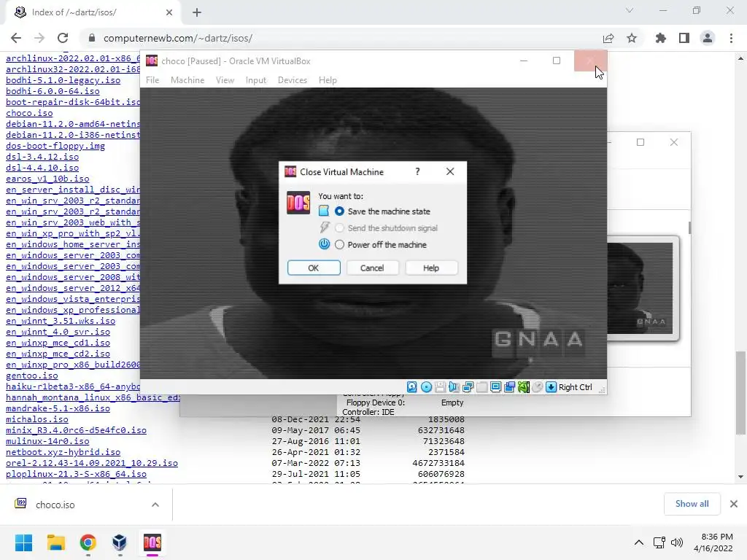Open bodhi-6.0.0-64.iso link

[x=53, y=91]
